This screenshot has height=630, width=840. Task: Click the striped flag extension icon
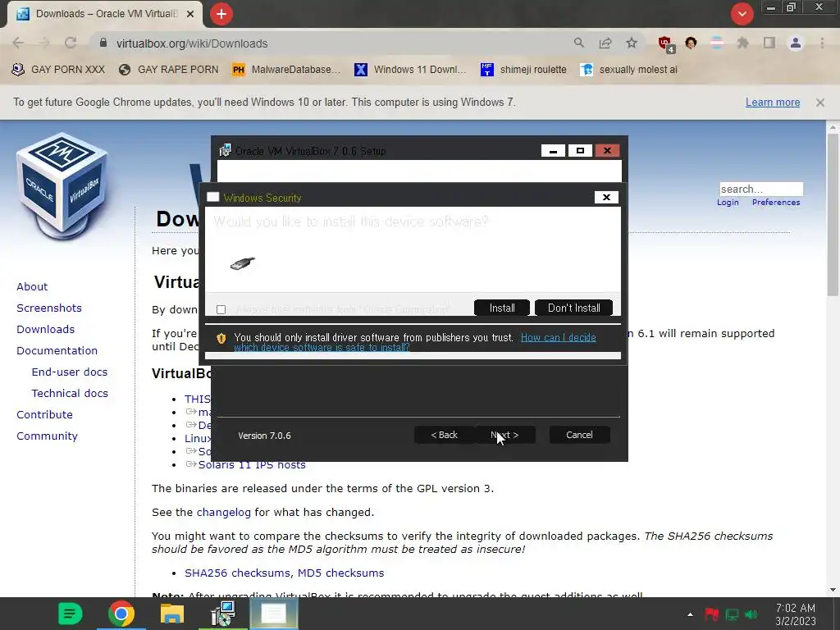(717, 43)
